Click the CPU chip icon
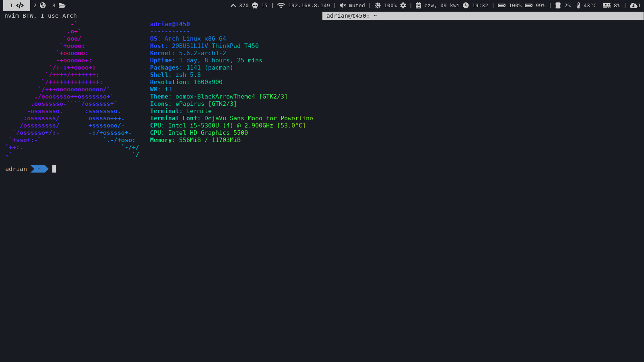The width and height of the screenshot is (644, 362). tap(558, 6)
